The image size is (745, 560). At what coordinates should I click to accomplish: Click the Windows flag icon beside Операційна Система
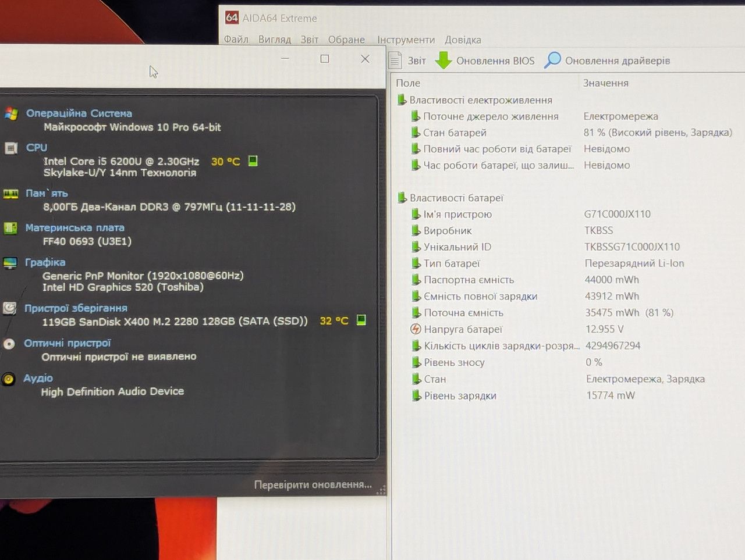(x=10, y=113)
